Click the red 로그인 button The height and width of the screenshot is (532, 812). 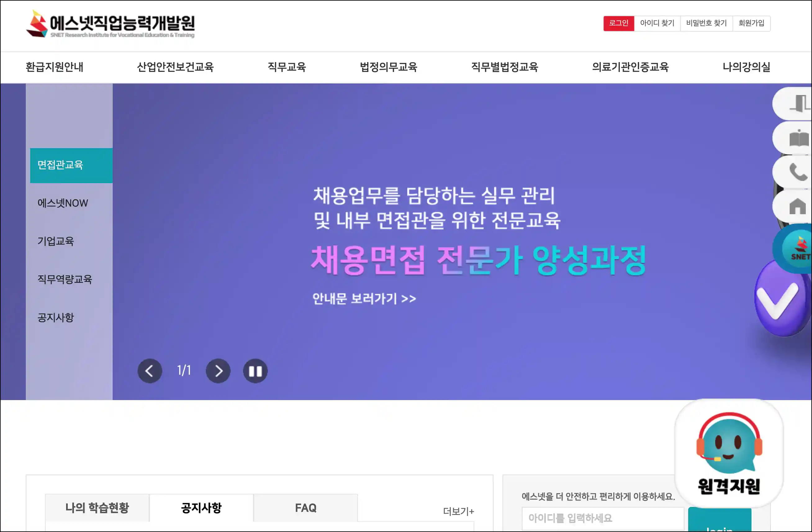tap(619, 23)
